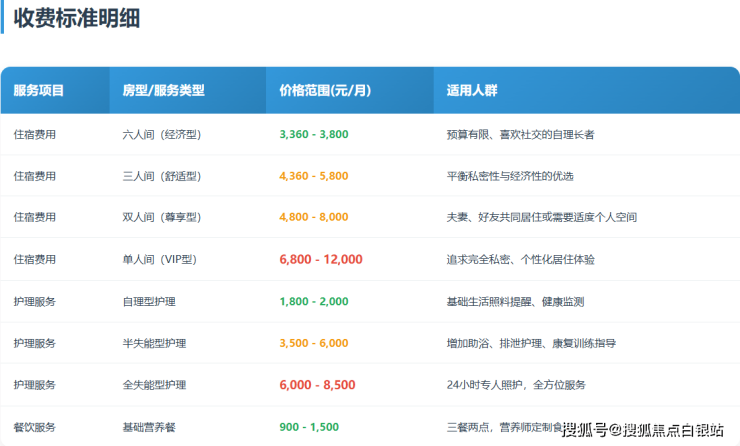The height and width of the screenshot is (446, 740).
Task: Click the 1,800 - 2,000 price value
Action: point(314,301)
